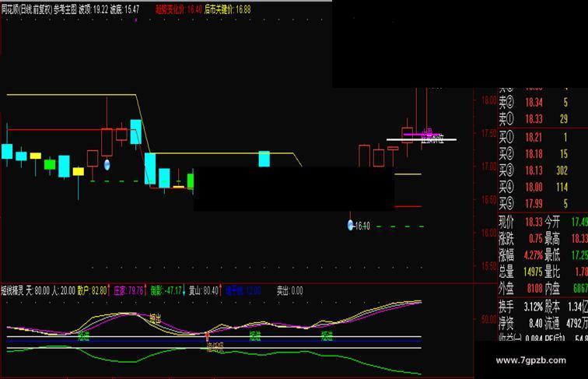The width and height of the screenshot is (588, 379).
Task: Click the first 短进 signal on the oscillator
Action: click(83, 336)
